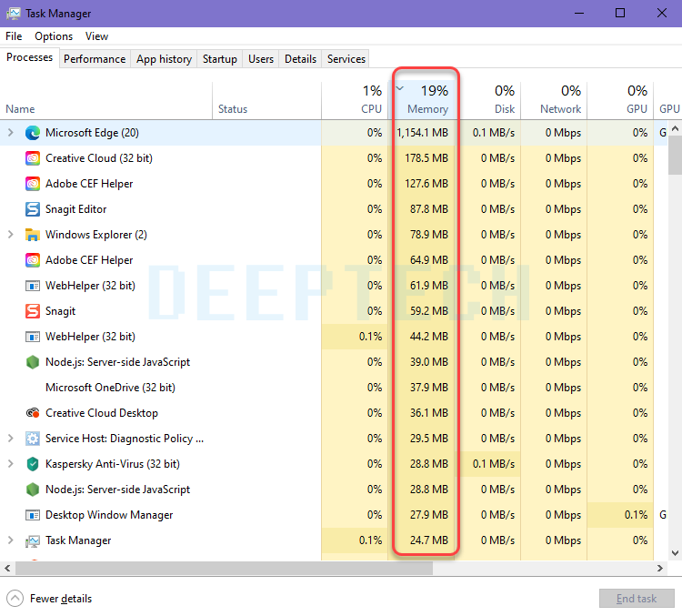
Task: Click Desktop Window Manager's 0.1% GPU value
Action: pos(636,515)
